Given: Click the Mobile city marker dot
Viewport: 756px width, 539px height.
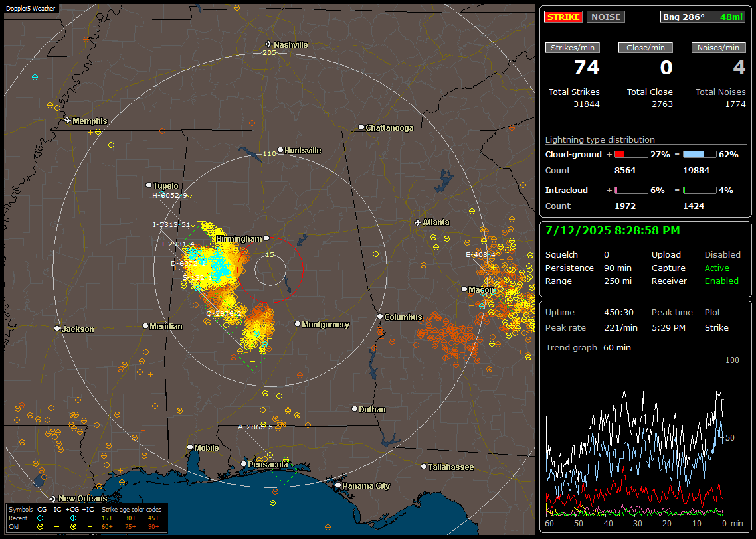Looking at the screenshot, I should click(190, 447).
